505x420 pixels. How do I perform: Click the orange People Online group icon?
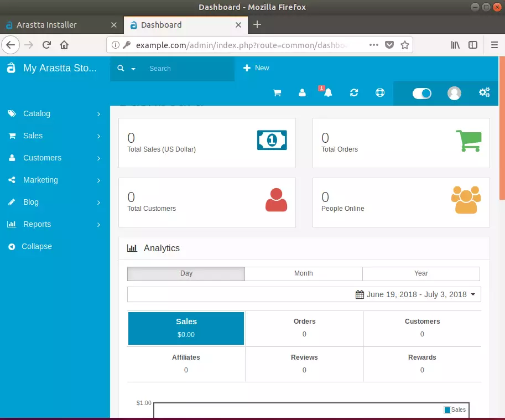click(x=466, y=200)
